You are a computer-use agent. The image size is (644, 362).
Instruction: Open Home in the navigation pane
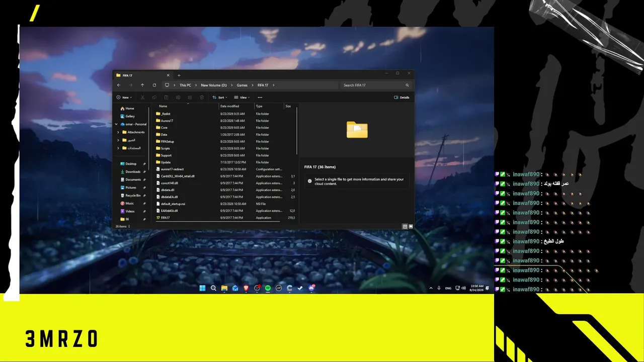click(x=127, y=109)
